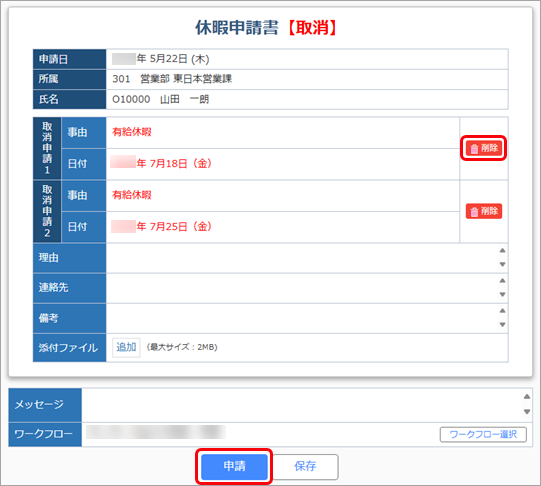This screenshot has width=541, height=486.
Task: Delete cancellation request 1 for 7月18日
Action: [484, 148]
